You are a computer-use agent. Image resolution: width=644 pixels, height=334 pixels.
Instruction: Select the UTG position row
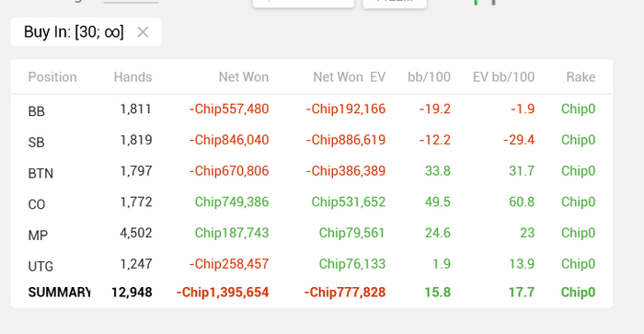point(312,264)
